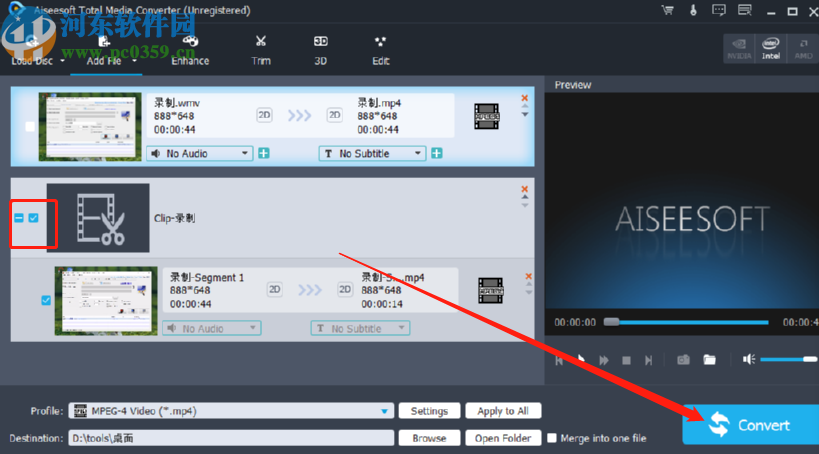Viewport: 819px width, 454px height.
Task: Click the register key icon
Action: [693, 10]
